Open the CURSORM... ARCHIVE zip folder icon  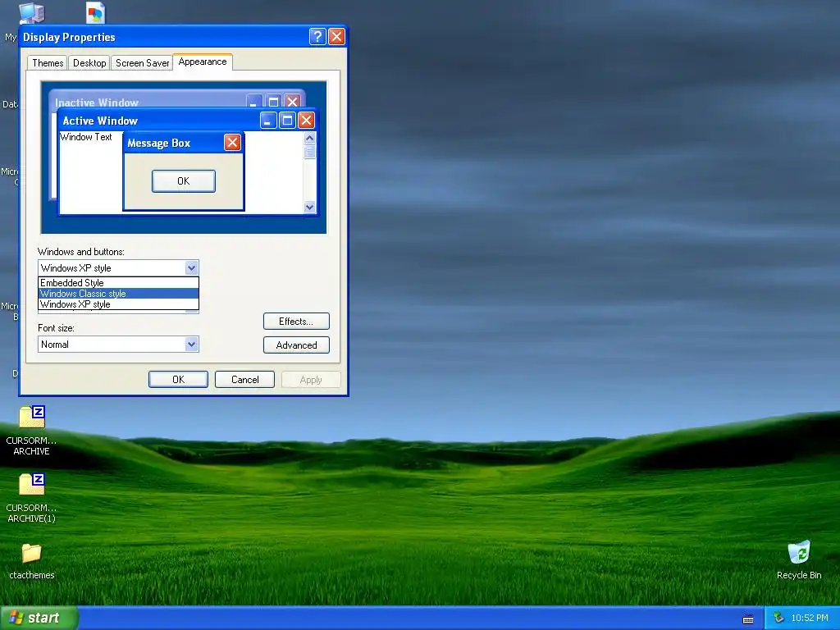tap(32, 418)
